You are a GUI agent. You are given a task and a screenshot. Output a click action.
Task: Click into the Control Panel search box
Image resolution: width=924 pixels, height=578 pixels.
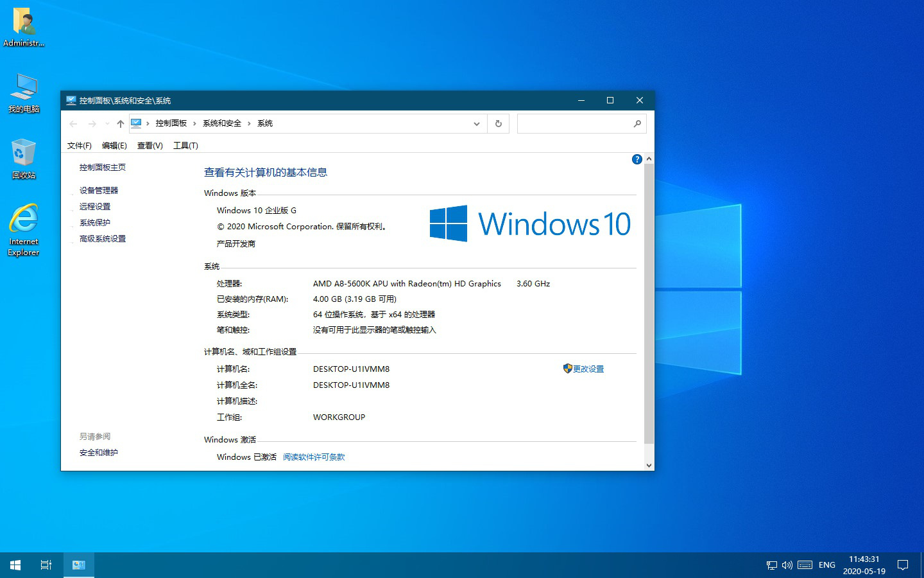point(574,124)
